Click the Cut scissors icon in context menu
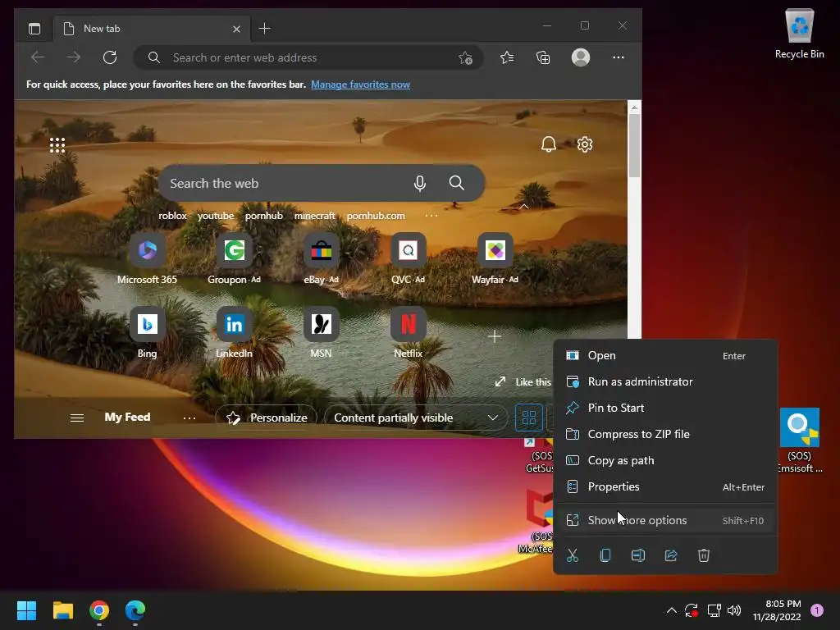 573,555
